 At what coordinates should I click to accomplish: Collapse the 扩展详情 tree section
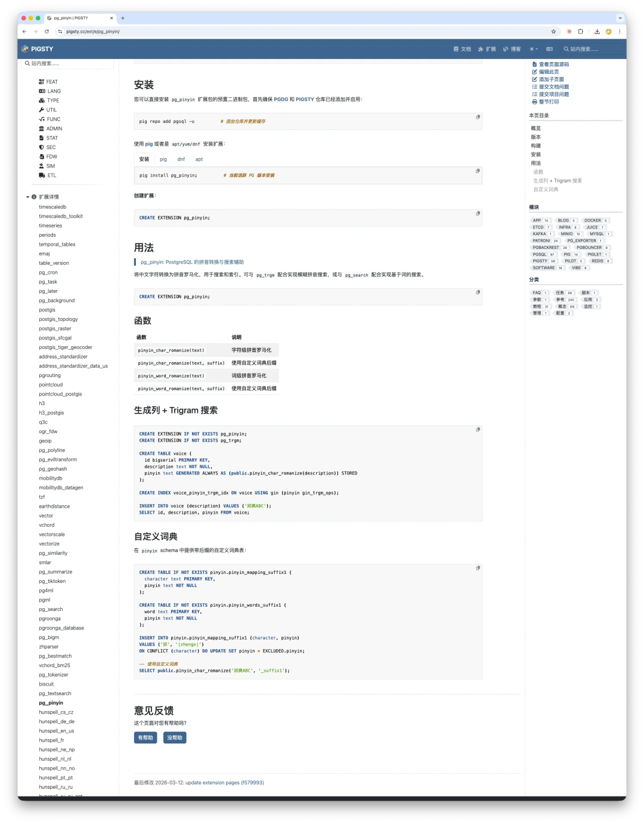tap(27, 197)
